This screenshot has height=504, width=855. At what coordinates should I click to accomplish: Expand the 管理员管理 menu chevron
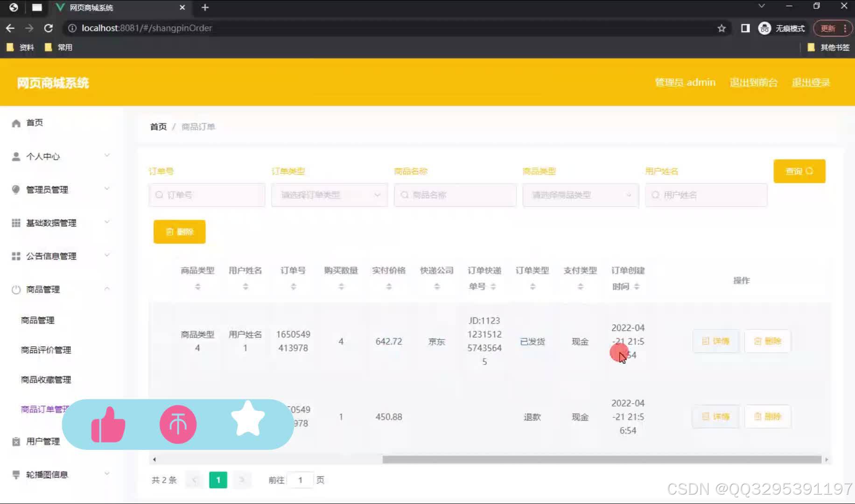tap(107, 189)
